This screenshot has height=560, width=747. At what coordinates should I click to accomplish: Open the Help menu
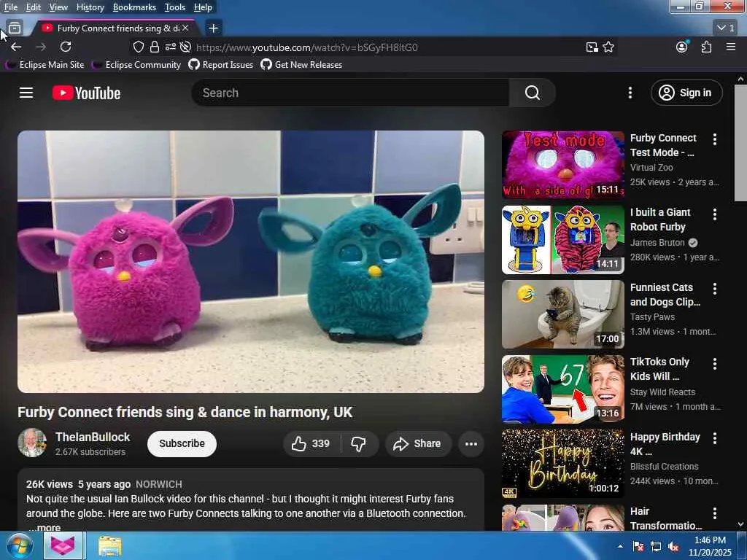point(203,7)
